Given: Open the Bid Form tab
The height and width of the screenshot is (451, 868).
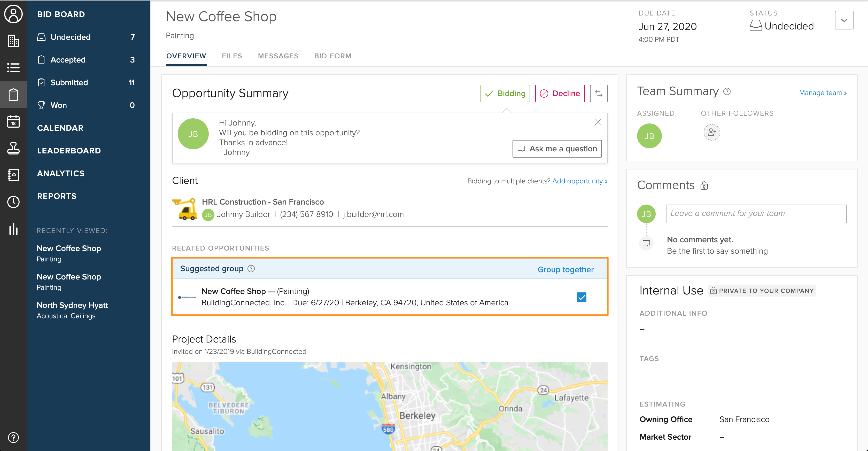Looking at the screenshot, I should pyautogui.click(x=332, y=56).
